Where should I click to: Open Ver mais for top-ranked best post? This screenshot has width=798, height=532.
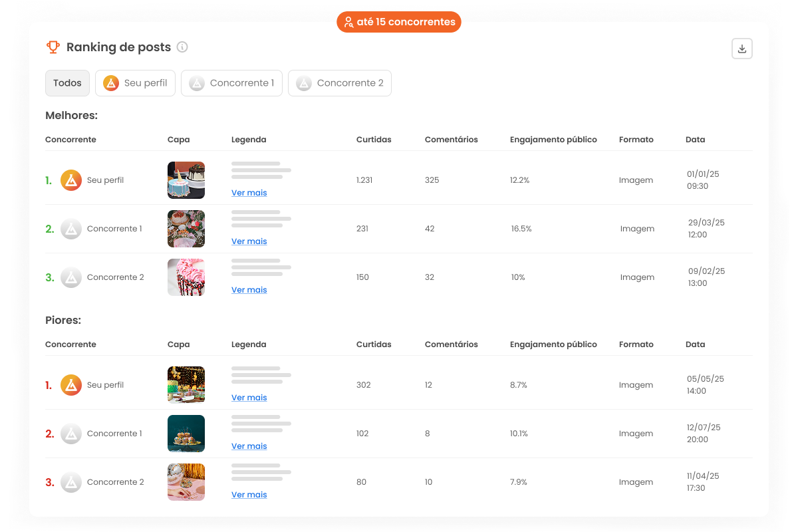pos(249,193)
